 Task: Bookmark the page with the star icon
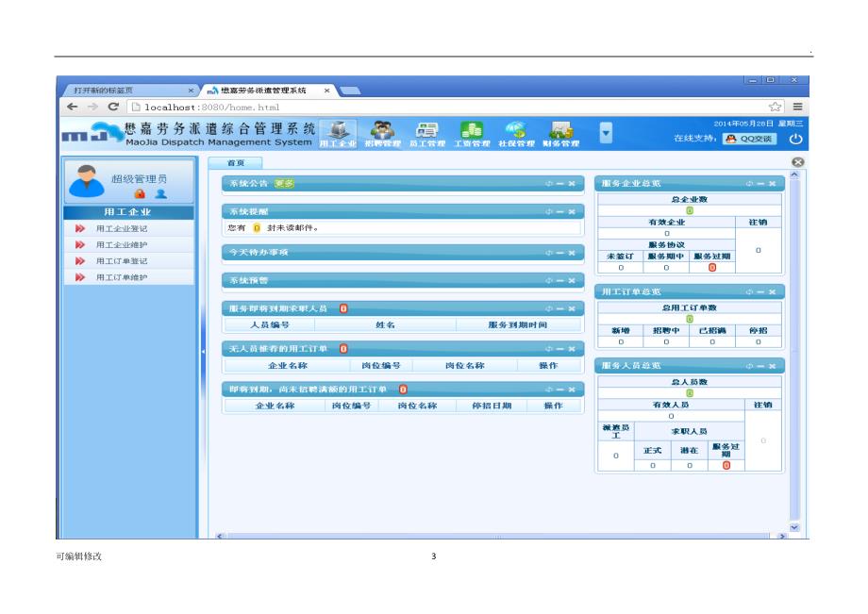tap(775, 107)
